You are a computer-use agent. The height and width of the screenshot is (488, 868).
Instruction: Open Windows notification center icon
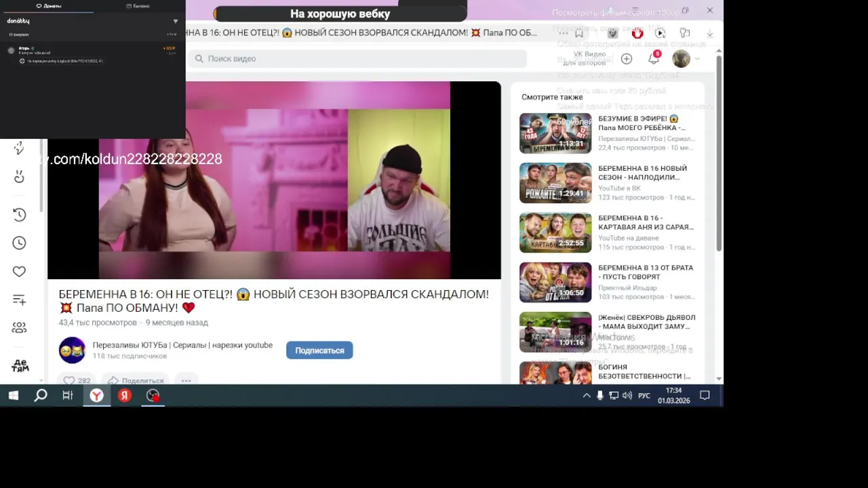[705, 396]
